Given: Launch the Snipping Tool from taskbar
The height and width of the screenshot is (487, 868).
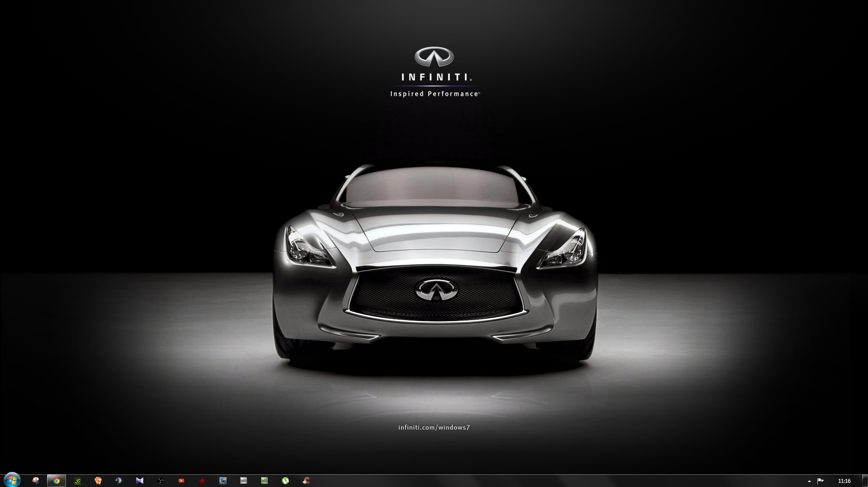Looking at the screenshot, I should point(36,481).
